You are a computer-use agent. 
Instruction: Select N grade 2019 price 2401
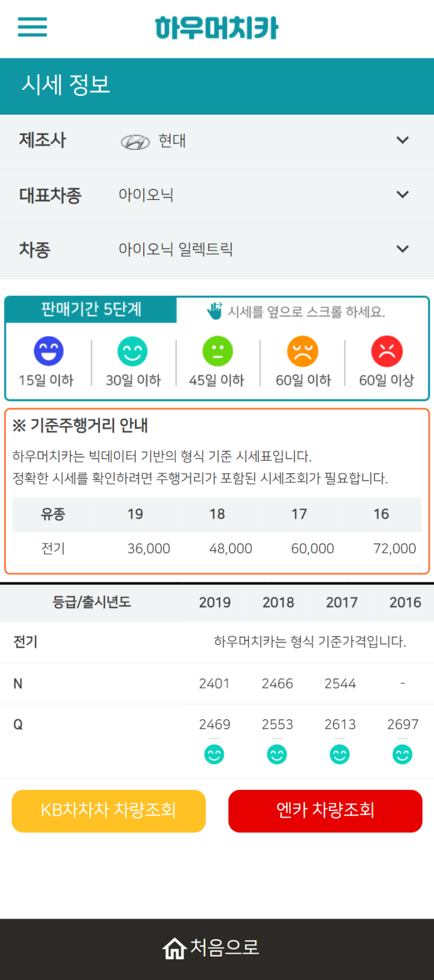[x=214, y=684]
